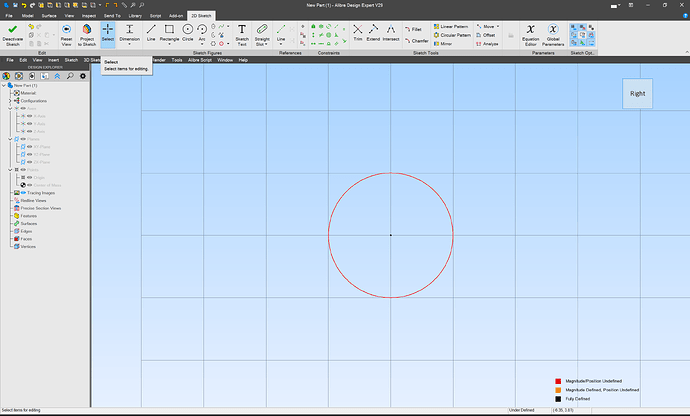The width and height of the screenshot is (690, 416).
Task: Collapse the Axes tree node
Action: pyautogui.click(x=10, y=108)
